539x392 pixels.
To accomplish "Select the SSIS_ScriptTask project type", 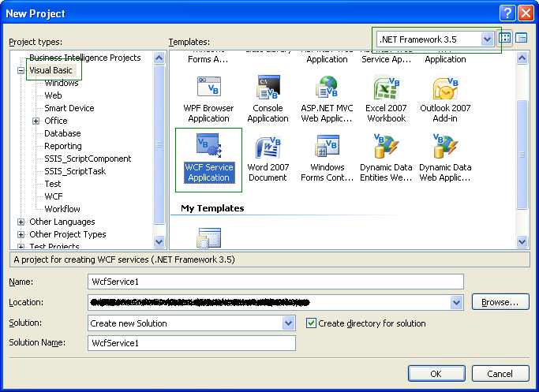I will (75, 171).
